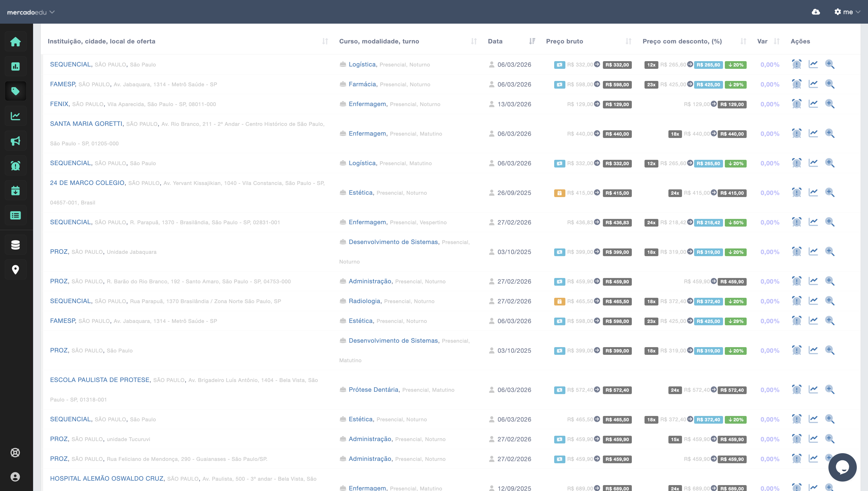Create alert for SANTA MARIA GORETTI row
The height and width of the screenshot is (491, 868).
(x=797, y=133)
